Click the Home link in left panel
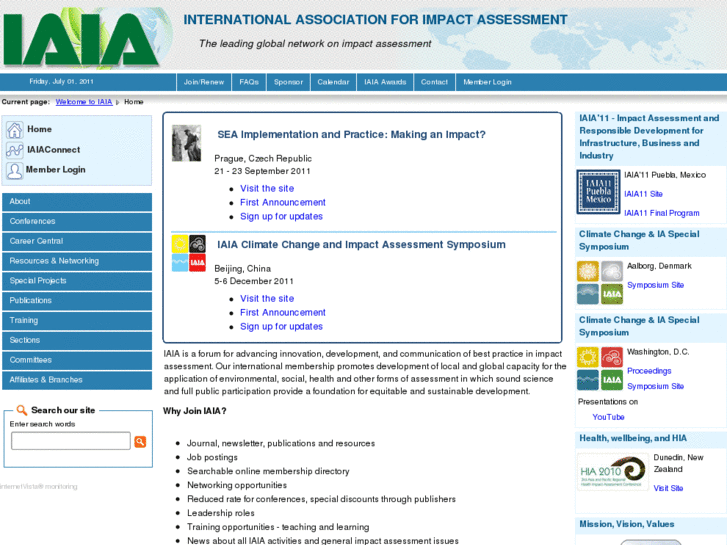This screenshot has width=727, height=545. 39,129
